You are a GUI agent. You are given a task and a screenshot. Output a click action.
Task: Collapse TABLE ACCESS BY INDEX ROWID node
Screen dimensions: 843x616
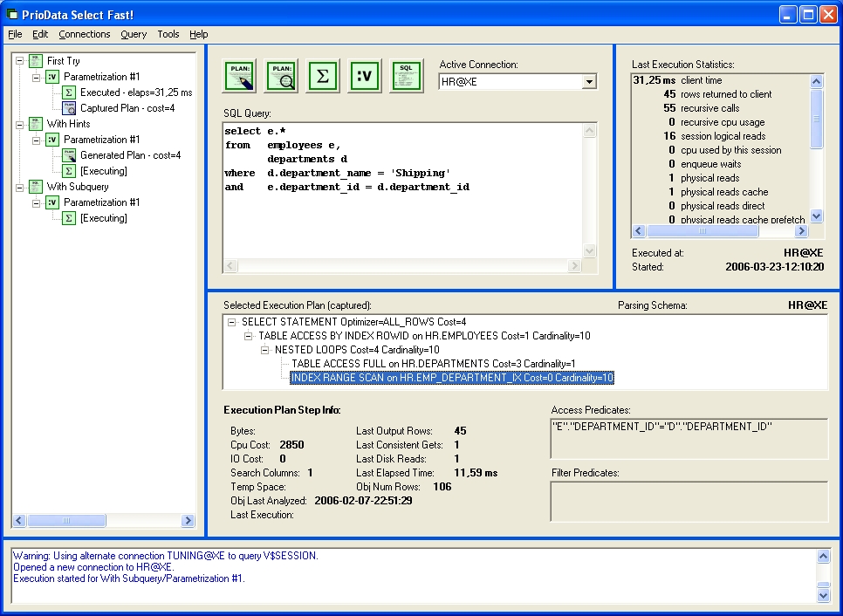(x=249, y=336)
